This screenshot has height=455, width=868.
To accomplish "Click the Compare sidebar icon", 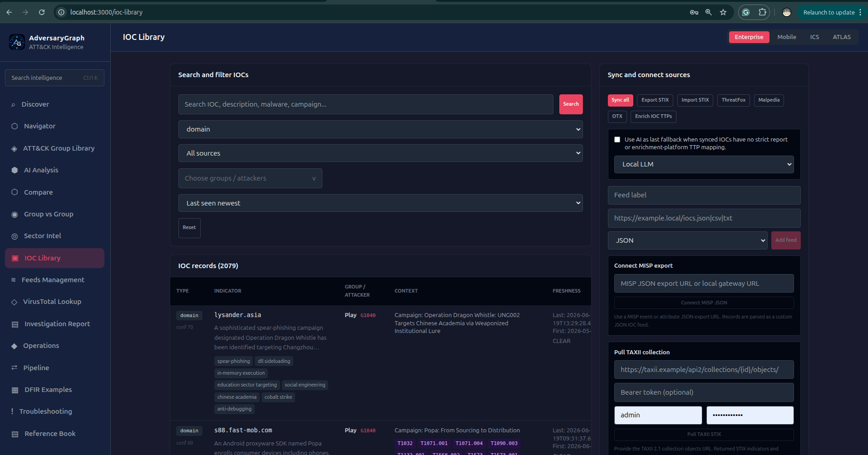I will (15, 192).
